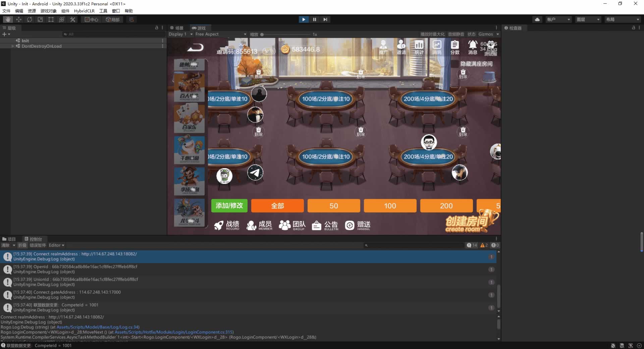Toggle the 折叠 collapse option in console
The height and width of the screenshot is (349, 644).
tap(22, 245)
